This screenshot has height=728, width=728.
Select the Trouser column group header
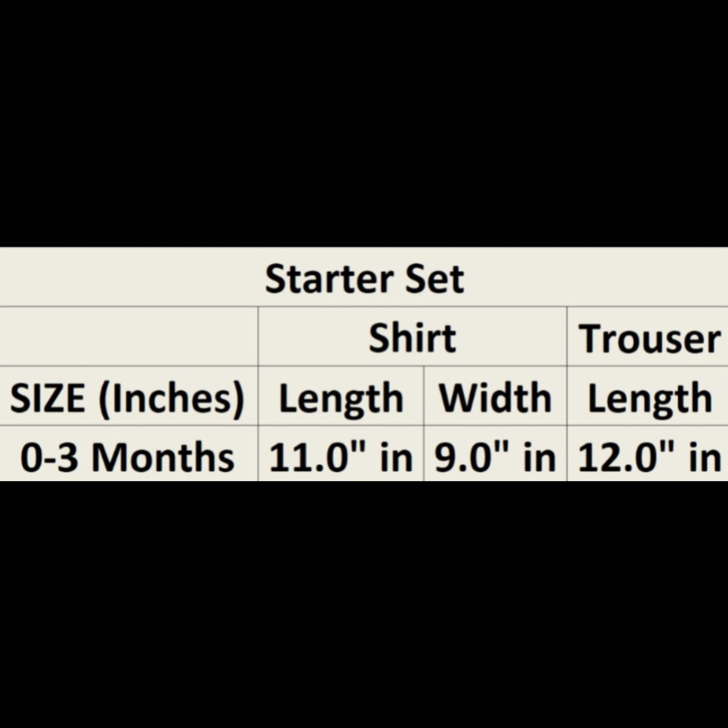649,339
